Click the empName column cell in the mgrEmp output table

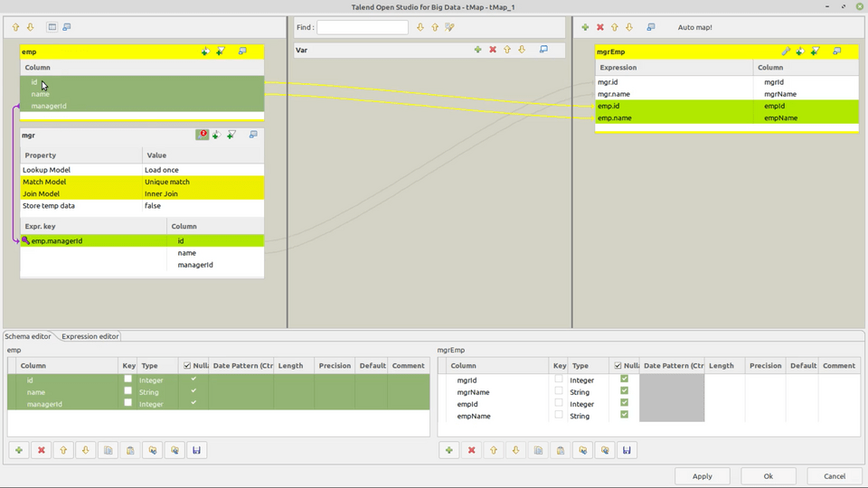tap(806, 117)
